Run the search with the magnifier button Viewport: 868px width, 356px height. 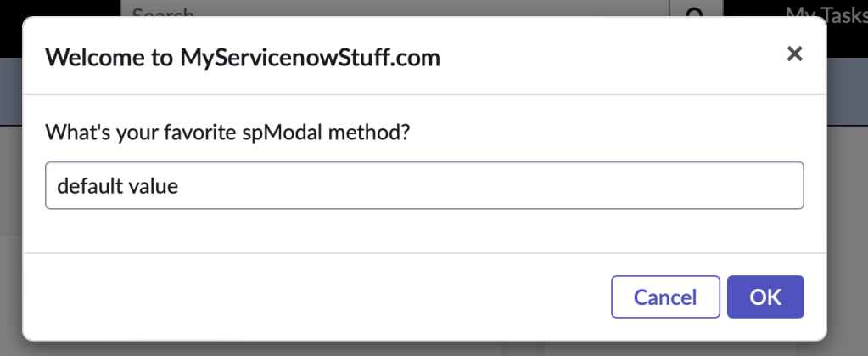click(x=694, y=10)
